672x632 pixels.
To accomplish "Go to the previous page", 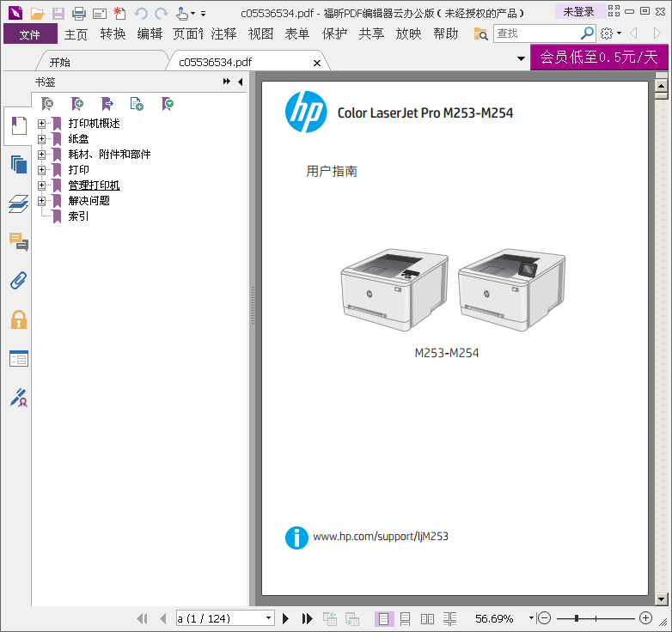I will [163, 618].
